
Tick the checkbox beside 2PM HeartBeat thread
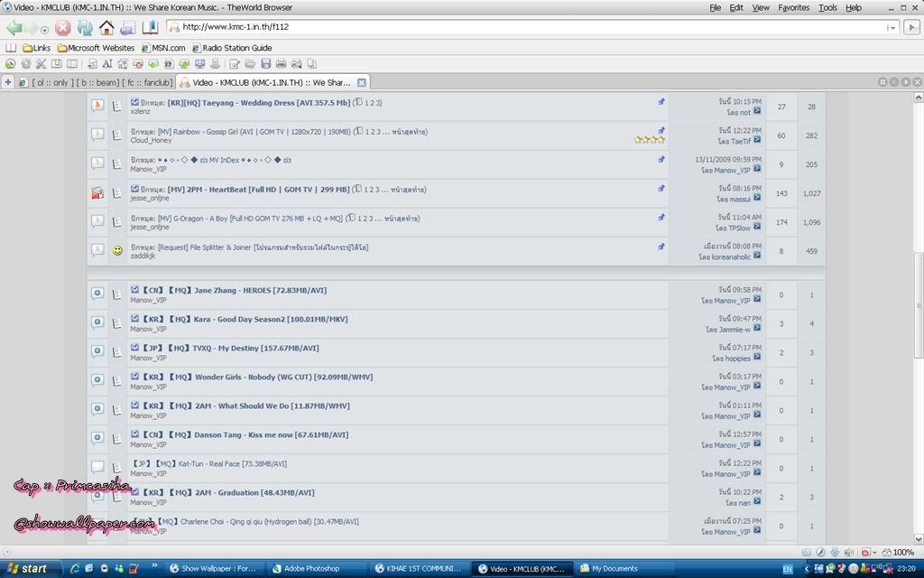(135, 189)
